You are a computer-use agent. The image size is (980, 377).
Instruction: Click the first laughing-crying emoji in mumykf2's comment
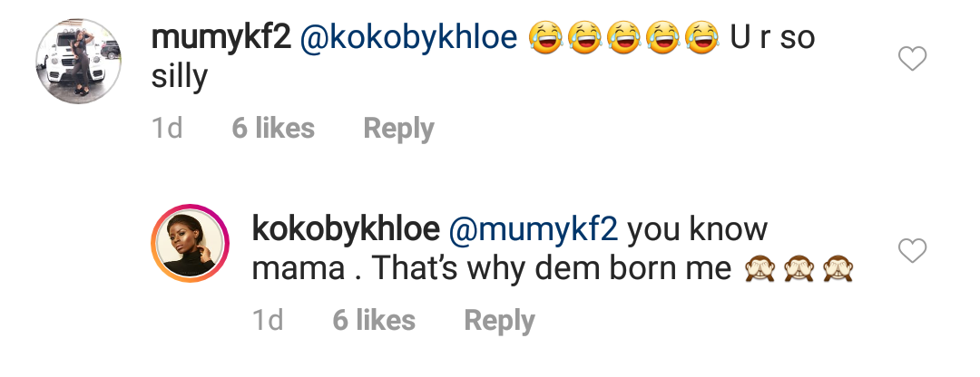pos(545,38)
